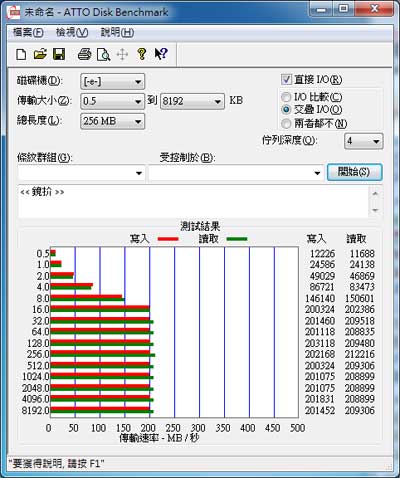Screen dimensions: 400x478
Task: Close the ATTO Disk Benchmark window
Action: (374, 9)
